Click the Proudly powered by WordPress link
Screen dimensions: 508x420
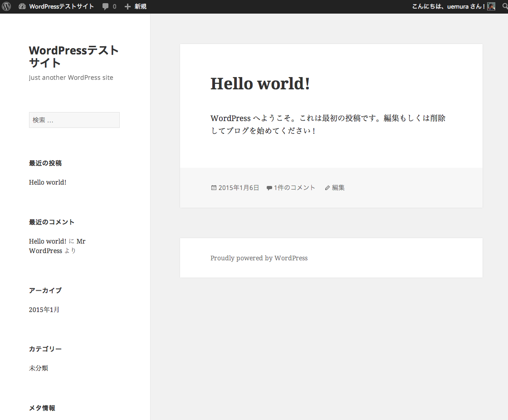point(259,258)
